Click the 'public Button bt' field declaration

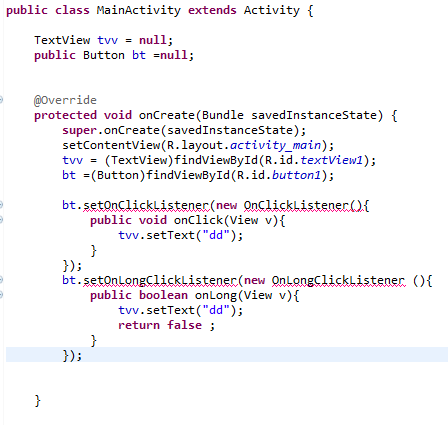(x=90, y=55)
